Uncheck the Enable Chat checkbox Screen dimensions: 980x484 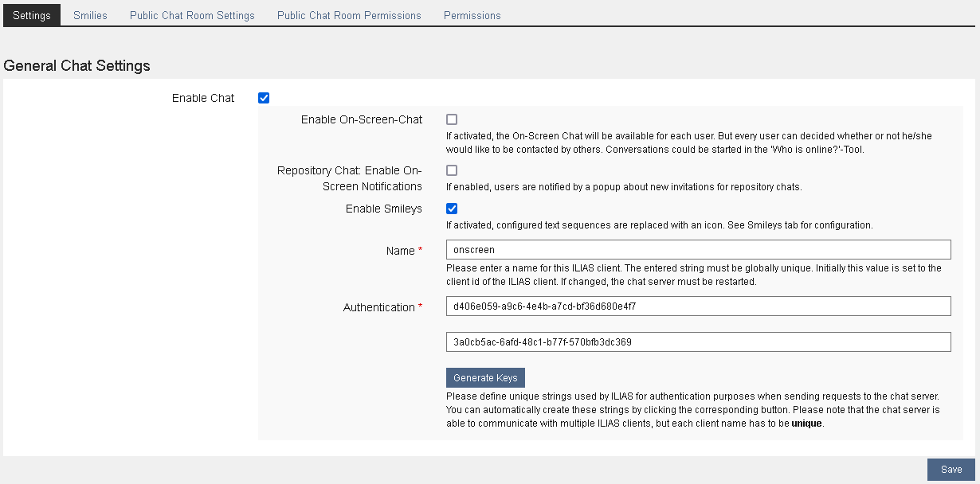click(x=264, y=98)
